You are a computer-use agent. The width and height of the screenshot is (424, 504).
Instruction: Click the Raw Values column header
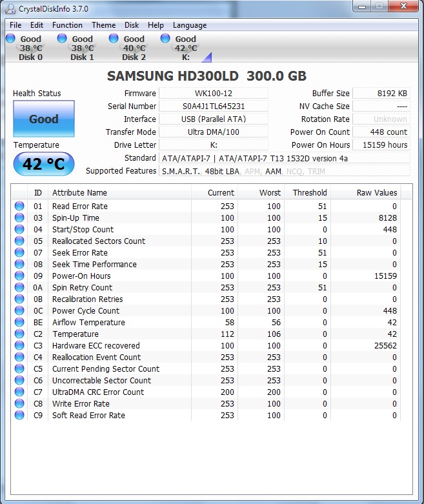(366, 192)
